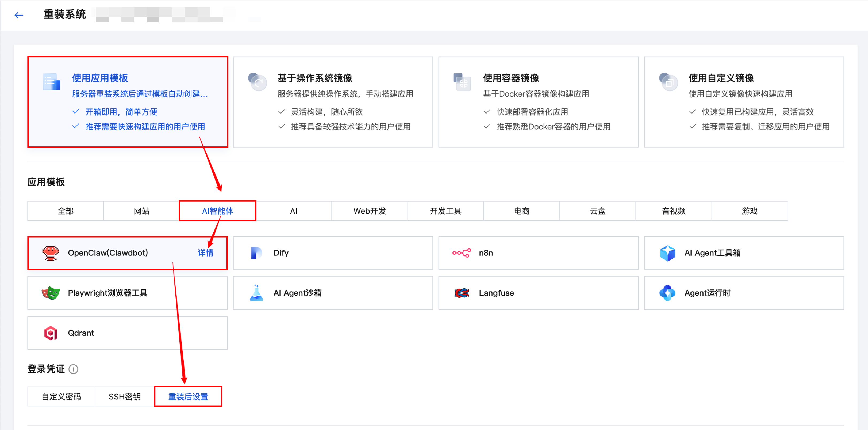Click the back arrow at top left
The width and height of the screenshot is (868, 430).
[19, 15]
